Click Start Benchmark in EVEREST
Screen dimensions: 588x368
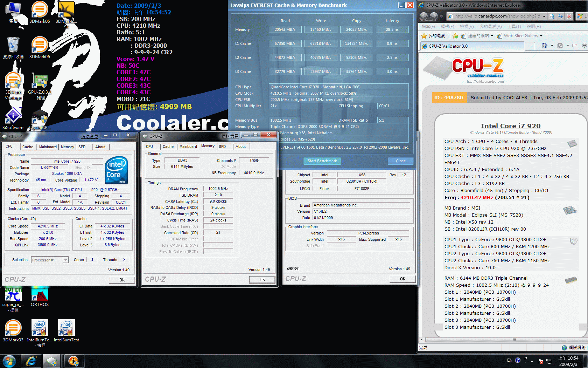point(322,161)
